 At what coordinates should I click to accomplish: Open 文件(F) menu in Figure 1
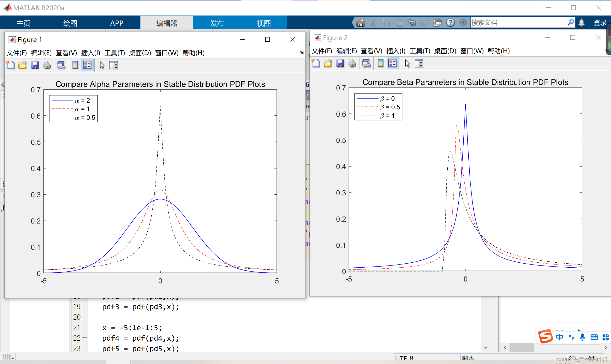[16, 53]
